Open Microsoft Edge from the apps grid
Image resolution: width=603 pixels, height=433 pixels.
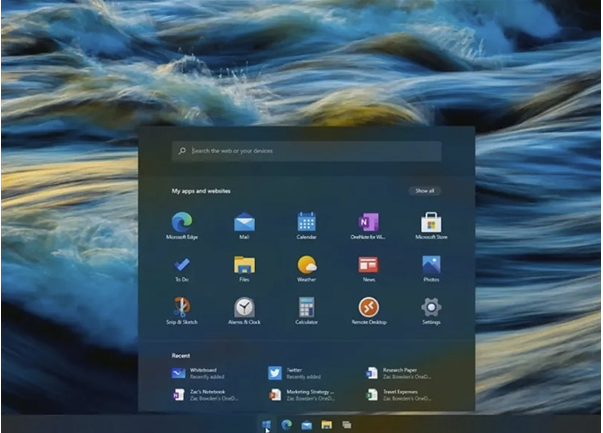point(182,222)
